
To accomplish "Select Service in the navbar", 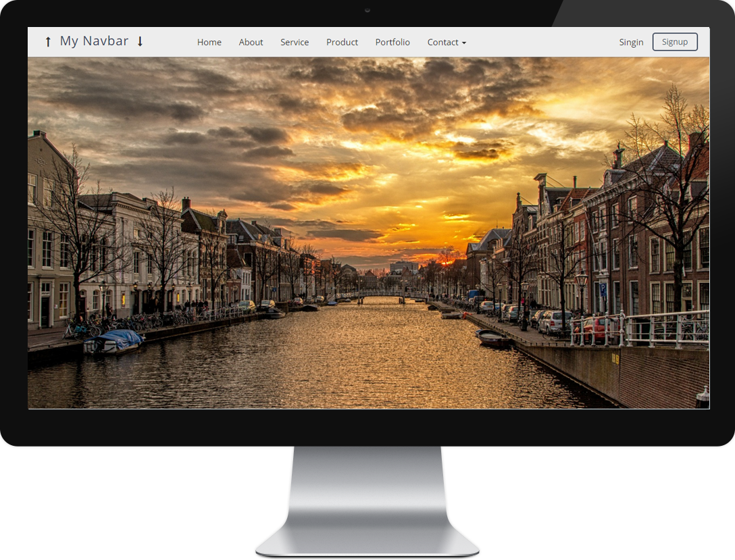I will pos(295,42).
